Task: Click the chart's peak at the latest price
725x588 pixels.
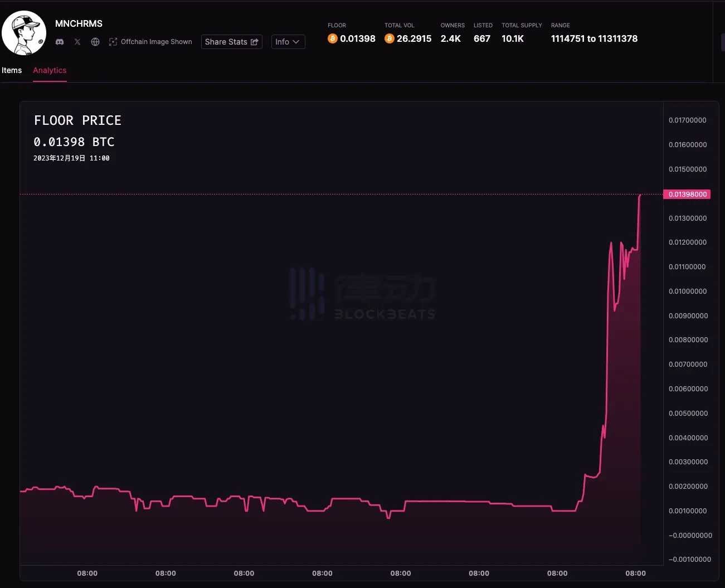Action: 640,195
